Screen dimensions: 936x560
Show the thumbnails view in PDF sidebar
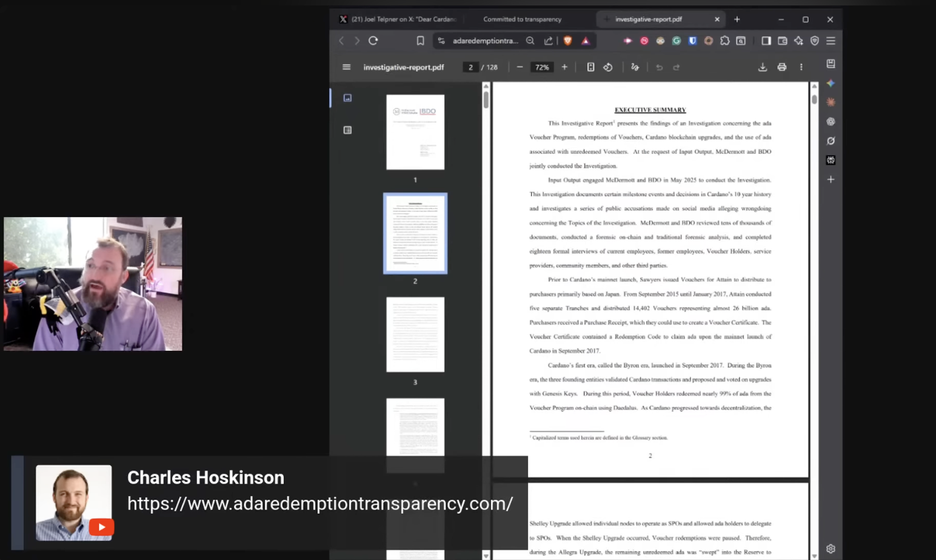[x=347, y=98]
